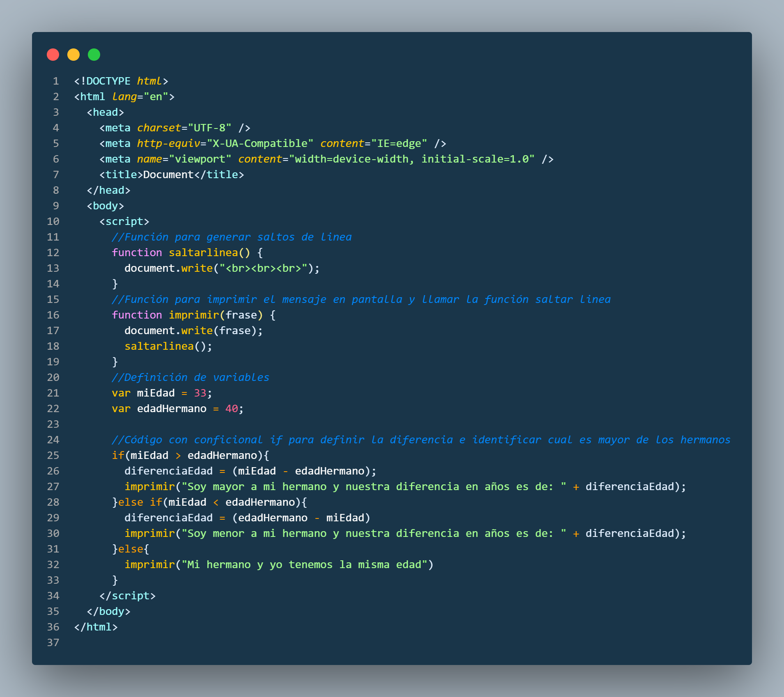This screenshot has height=697, width=784.
Task: Click the comment about generar saltos de linea
Action: click(232, 237)
